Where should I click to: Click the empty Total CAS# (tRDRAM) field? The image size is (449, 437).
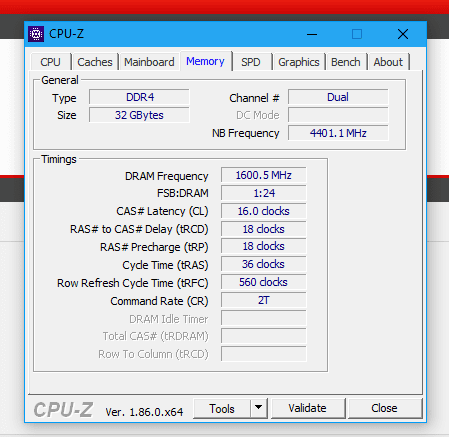[263, 336]
